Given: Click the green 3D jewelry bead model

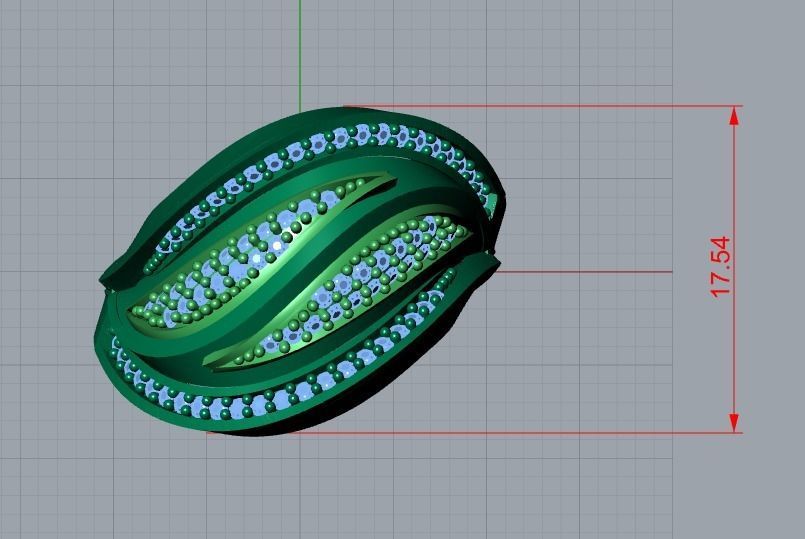Looking at the screenshot, I should pos(301,272).
